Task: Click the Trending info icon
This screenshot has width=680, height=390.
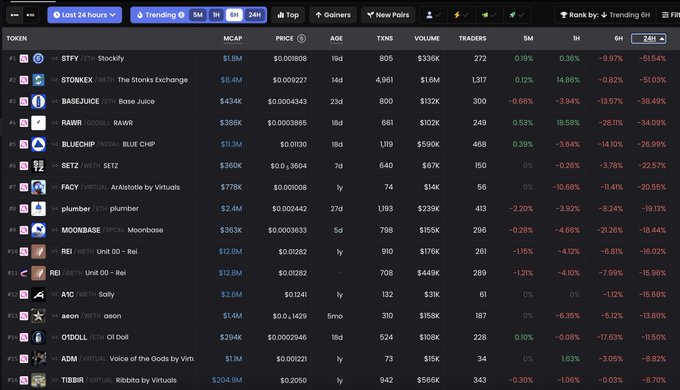Action: [181, 15]
